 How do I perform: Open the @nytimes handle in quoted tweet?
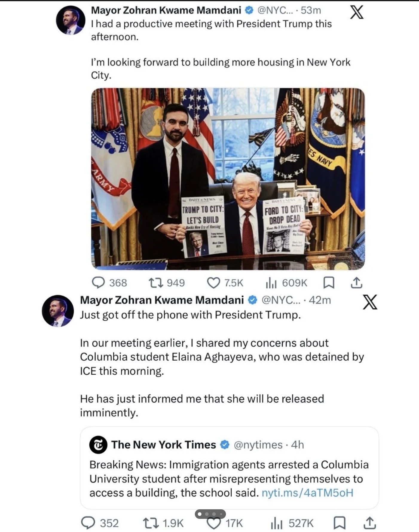(x=258, y=445)
